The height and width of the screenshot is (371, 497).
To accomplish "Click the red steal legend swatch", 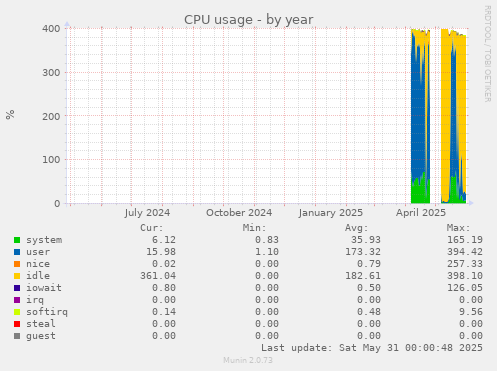I will (17, 324).
